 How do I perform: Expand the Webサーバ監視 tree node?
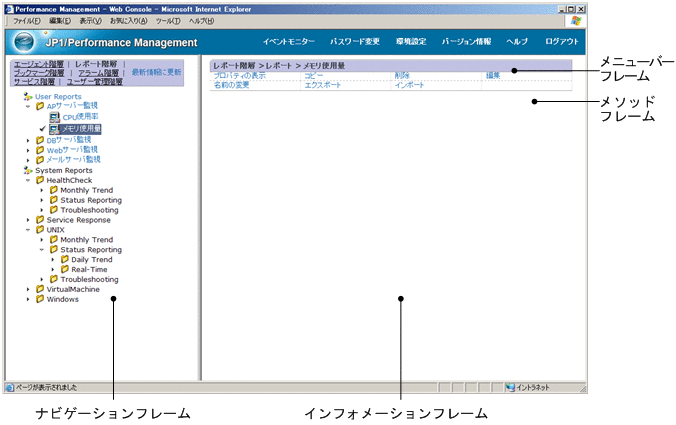(28, 150)
